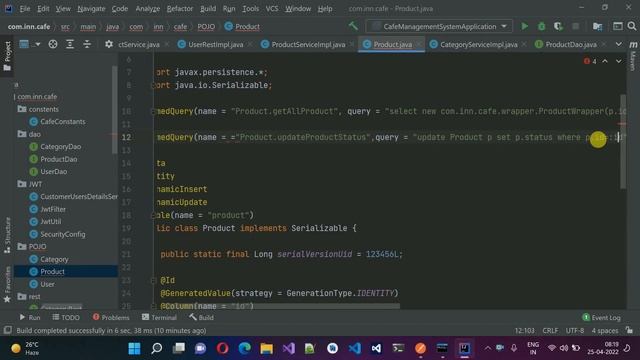Viewport: 640px width, 360px height.
Task: Open the TODO tool window
Action: (66, 317)
